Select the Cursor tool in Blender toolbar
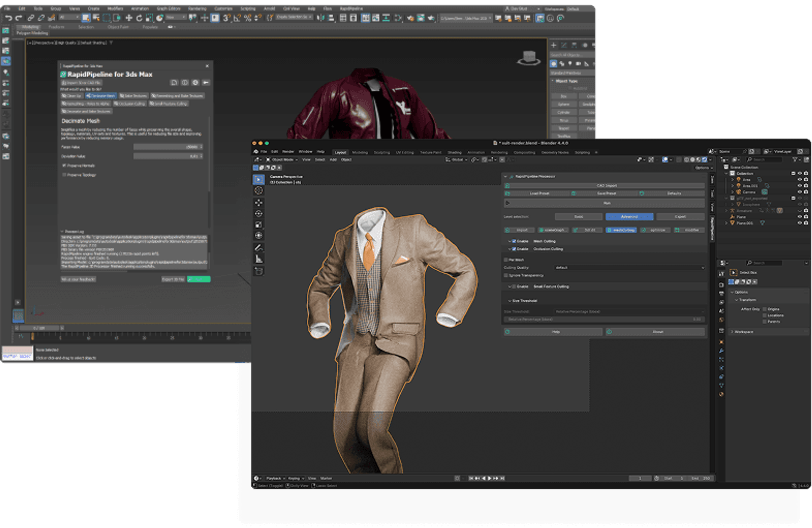Image resolution: width=812 pixels, height=528 pixels. (259, 191)
